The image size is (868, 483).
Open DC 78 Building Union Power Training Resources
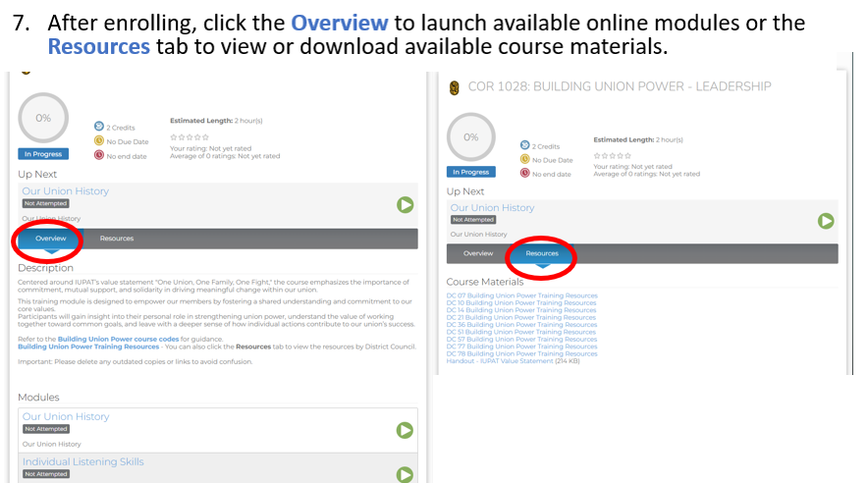(x=522, y=353)
